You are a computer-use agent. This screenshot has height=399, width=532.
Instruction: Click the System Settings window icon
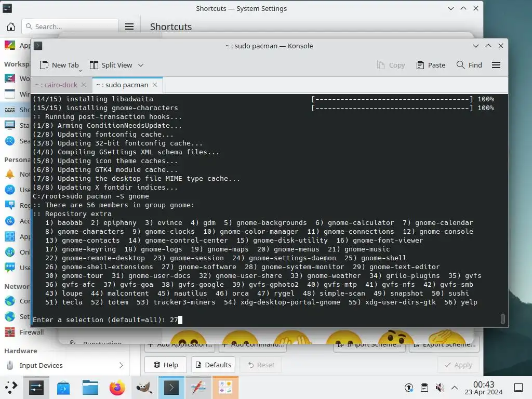click(x=7, y=8)
